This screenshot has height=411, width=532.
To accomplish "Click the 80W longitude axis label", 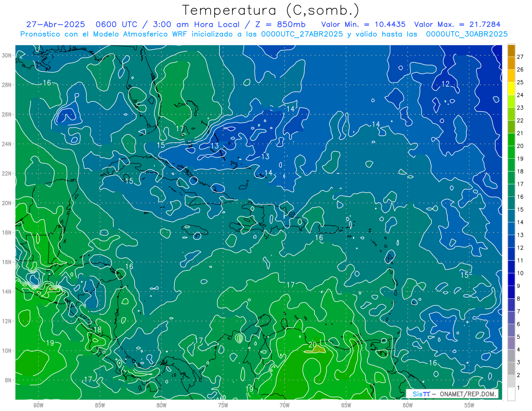I will (x=161, y=405).
